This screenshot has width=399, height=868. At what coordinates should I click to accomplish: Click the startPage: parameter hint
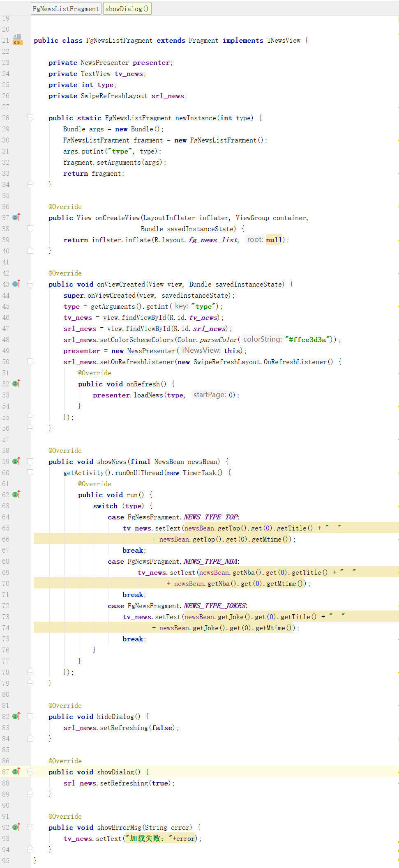(x=209, y=395)
